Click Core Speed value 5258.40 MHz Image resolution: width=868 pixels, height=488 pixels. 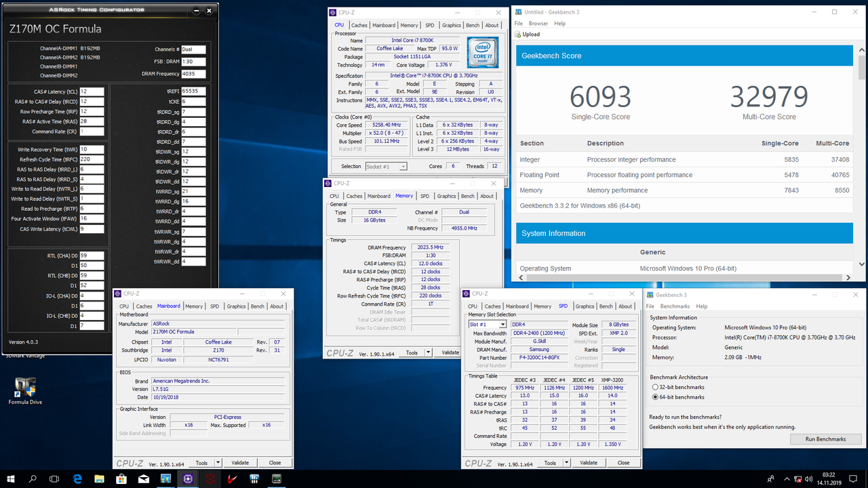[x=388, y=125]
